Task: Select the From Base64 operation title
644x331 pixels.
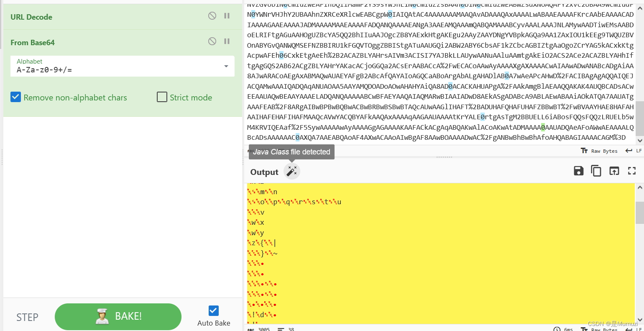Action: 33,42
